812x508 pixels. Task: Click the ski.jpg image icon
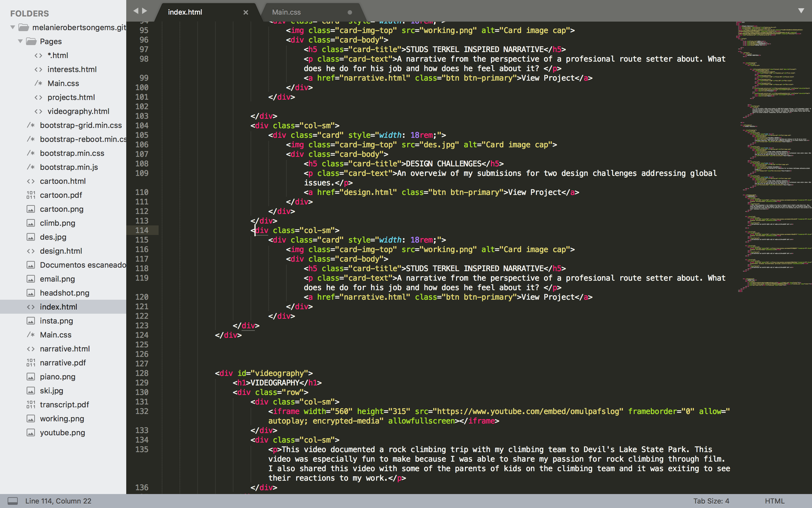(x=31, y=391)
